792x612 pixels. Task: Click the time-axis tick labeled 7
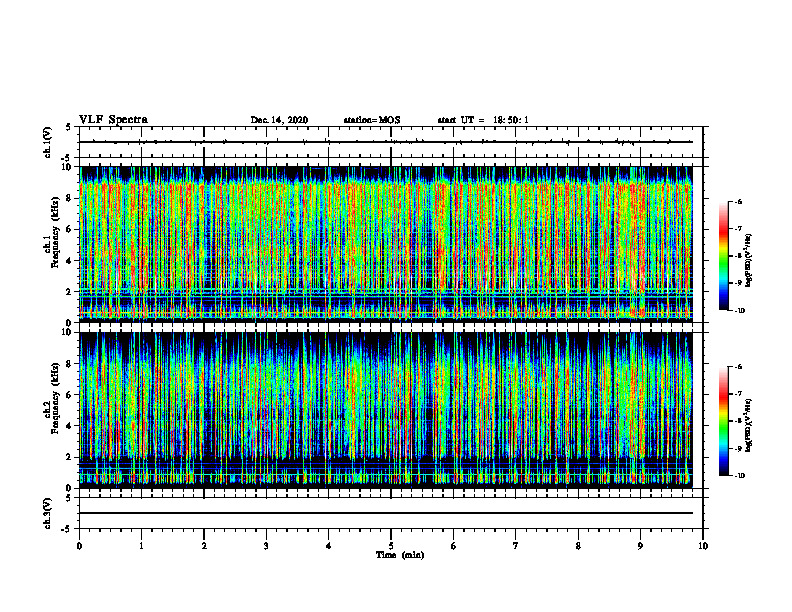pyautogui.click(x=516, y=546)
